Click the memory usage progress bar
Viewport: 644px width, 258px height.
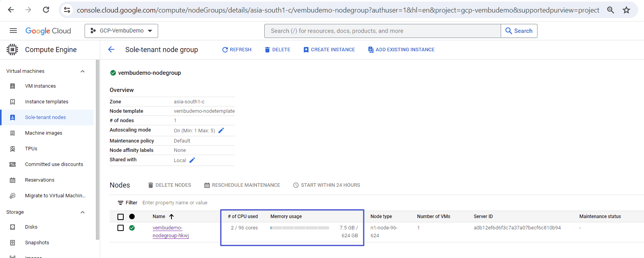click(x=300, y=228)
